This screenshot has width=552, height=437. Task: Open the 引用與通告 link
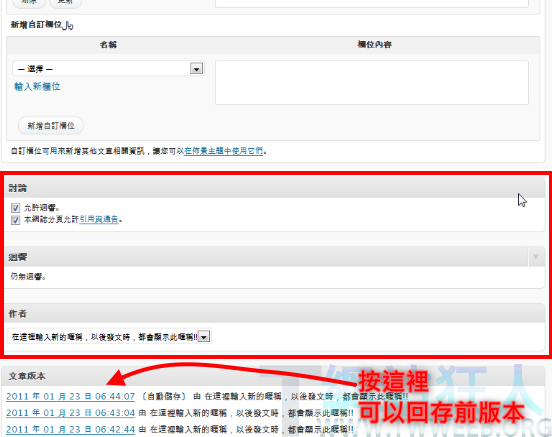click(x=99, y=220)
